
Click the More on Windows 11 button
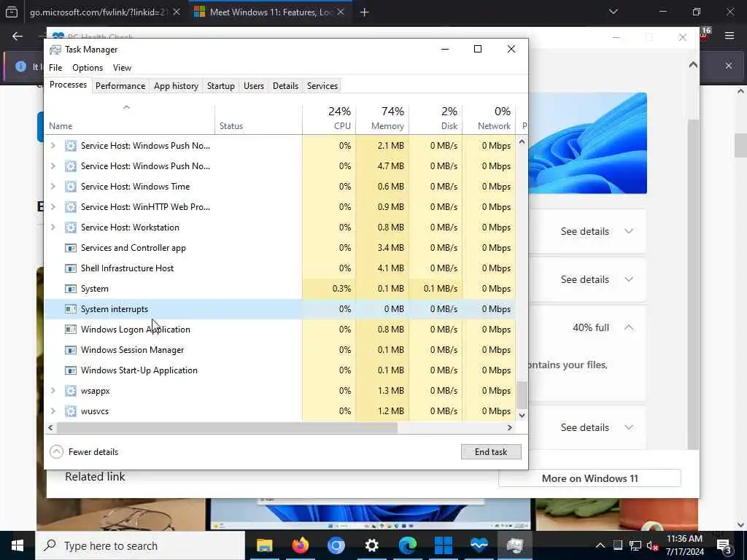(589, 478)
